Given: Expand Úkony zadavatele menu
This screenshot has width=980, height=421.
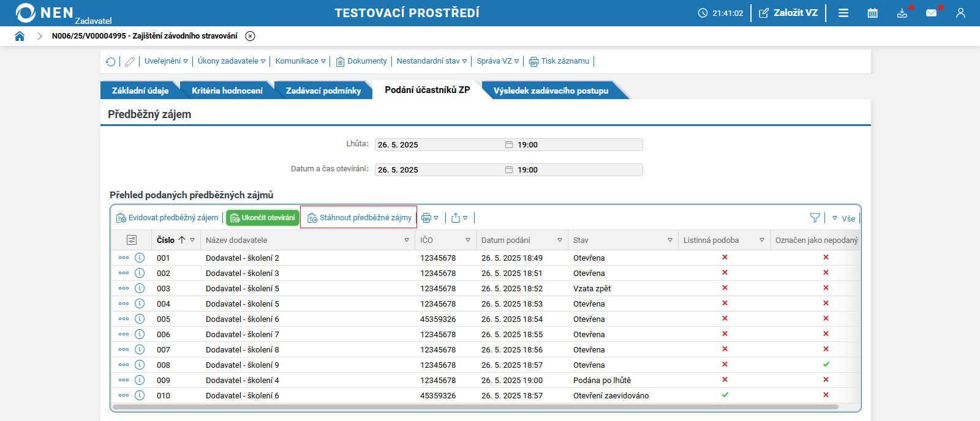Looking at the screenshot, I should tap(232, 61).
